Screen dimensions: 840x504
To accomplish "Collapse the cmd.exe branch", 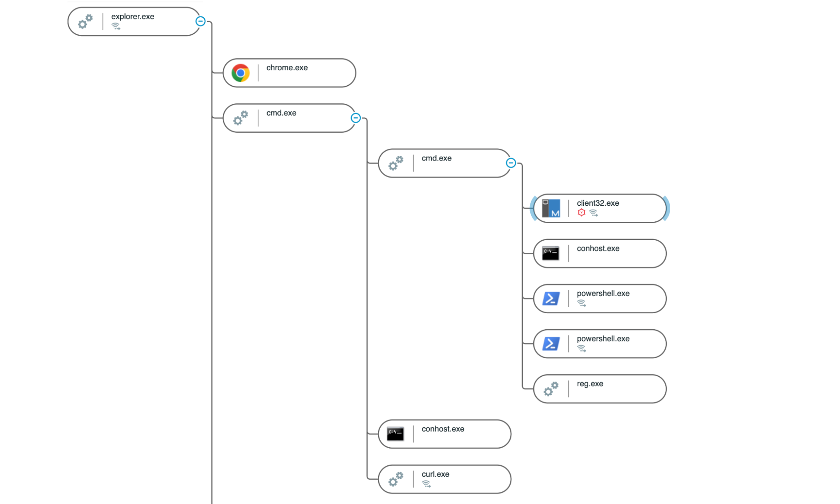I will coord(356,118).
